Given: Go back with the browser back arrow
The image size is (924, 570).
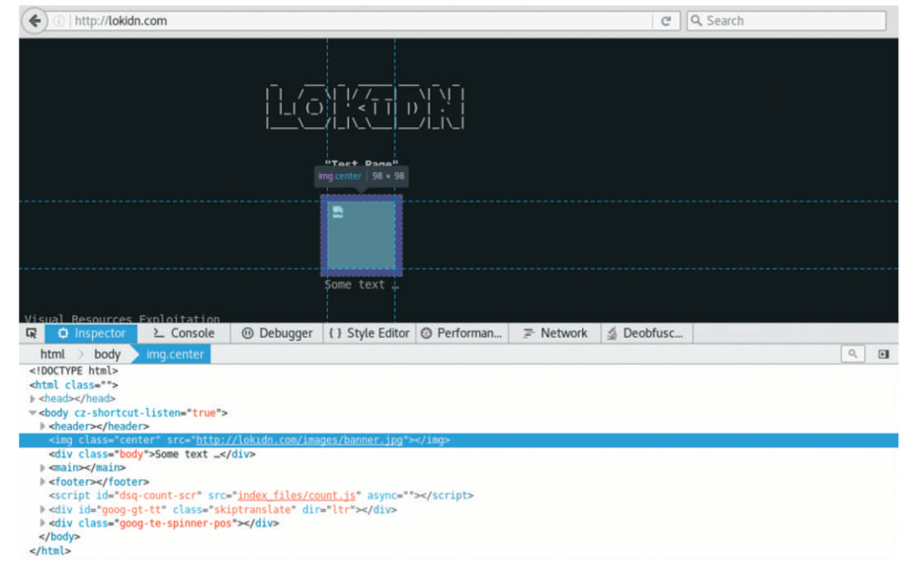Looking at the screenshot, I should pos(35,21).
